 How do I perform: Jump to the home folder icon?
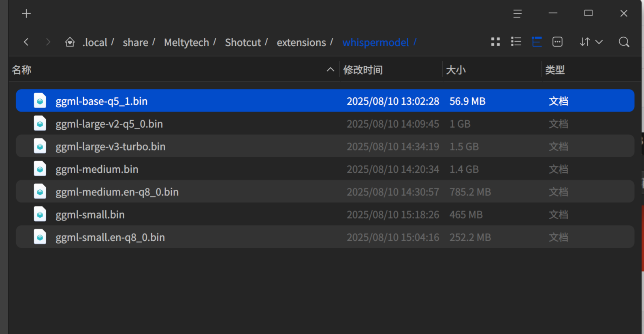point(70,42)
